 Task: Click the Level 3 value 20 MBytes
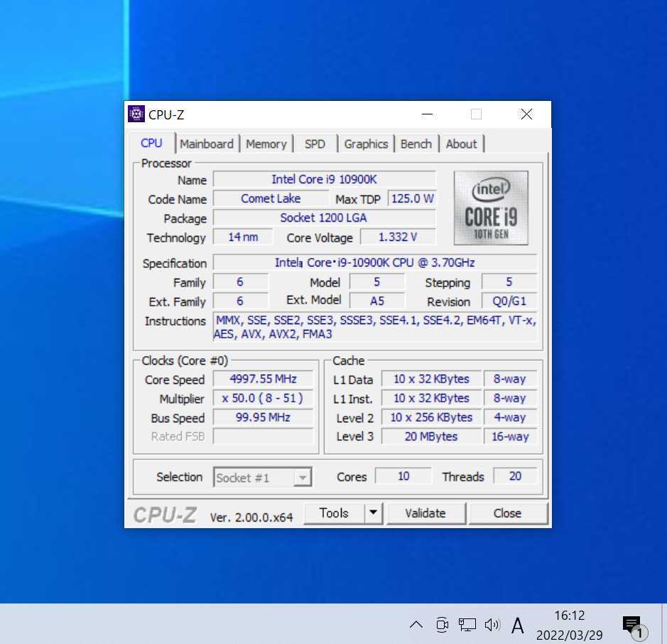431,436
